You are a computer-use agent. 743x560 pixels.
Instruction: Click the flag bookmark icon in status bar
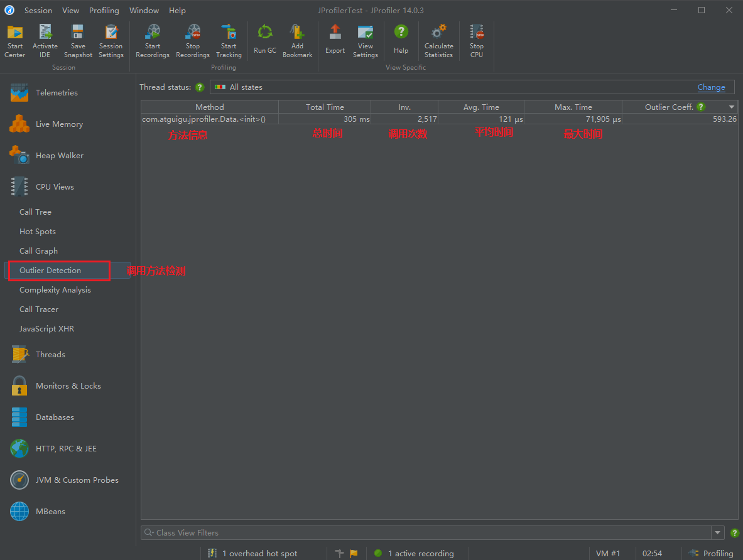tap(354, 553)
